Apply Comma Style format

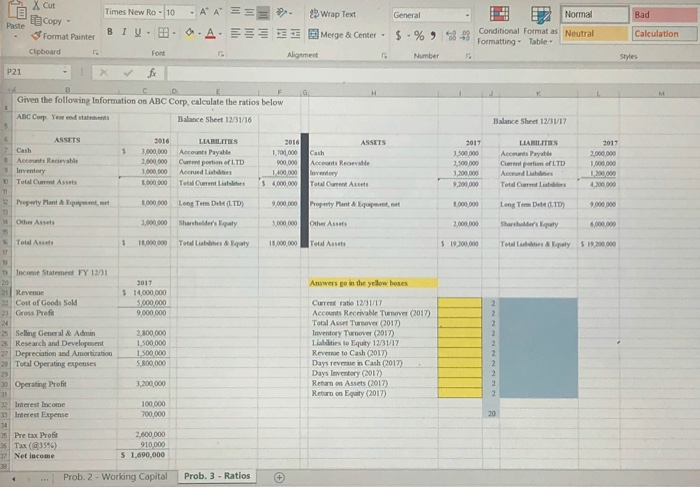[433, 35]
